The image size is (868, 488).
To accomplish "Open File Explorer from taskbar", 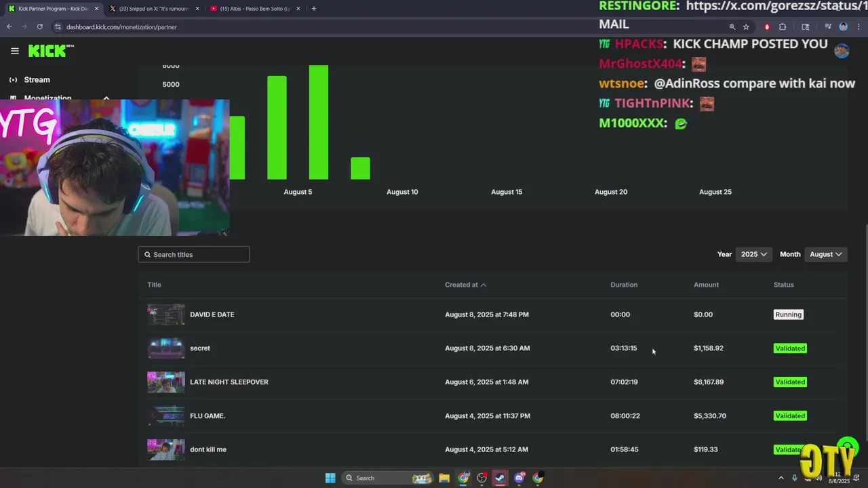I will (x=444, y=478).
